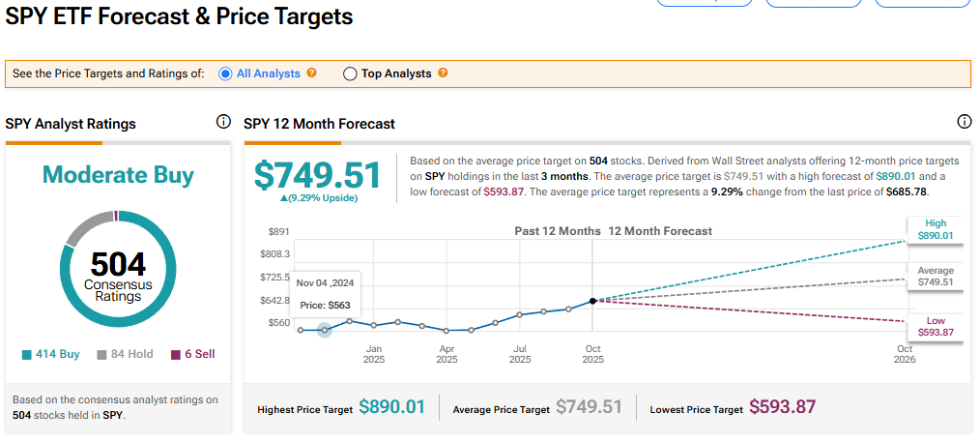The height and width of the screenshot is (442, 980).
Task: Select the Top Analysts radio button
Action: 350,74
